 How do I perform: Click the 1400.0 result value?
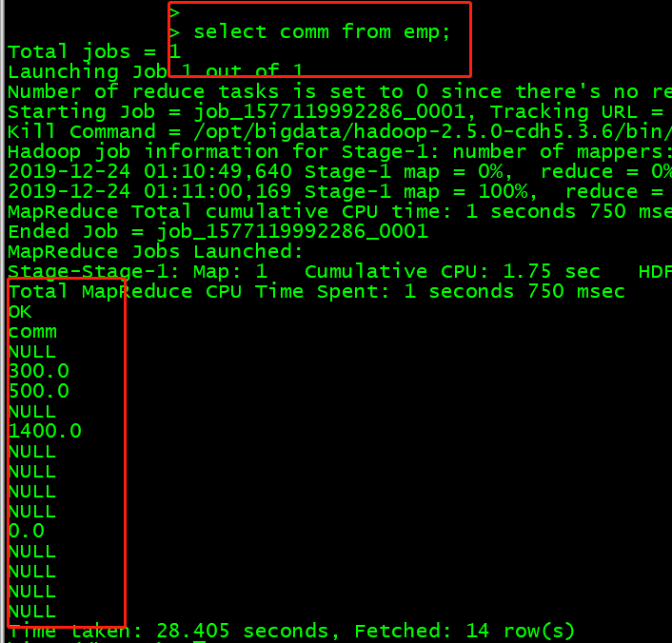click(x=45, y=431)
